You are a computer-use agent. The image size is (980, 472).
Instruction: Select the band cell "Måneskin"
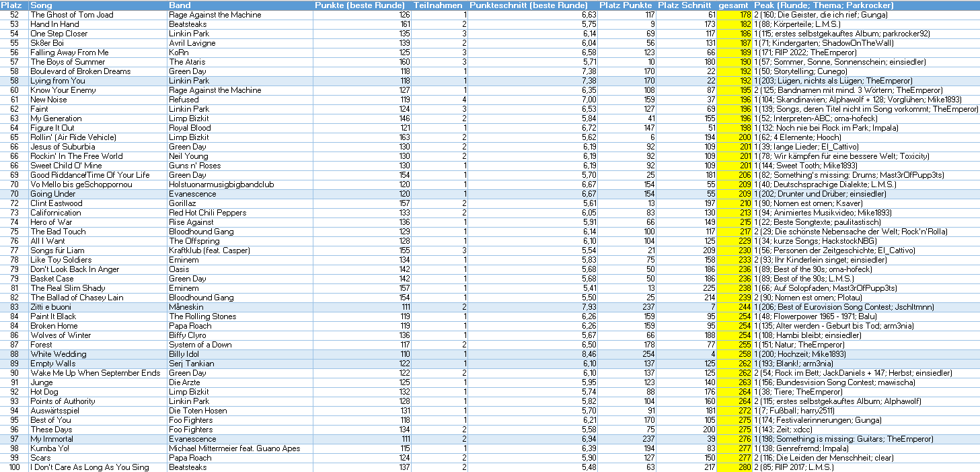240,307
